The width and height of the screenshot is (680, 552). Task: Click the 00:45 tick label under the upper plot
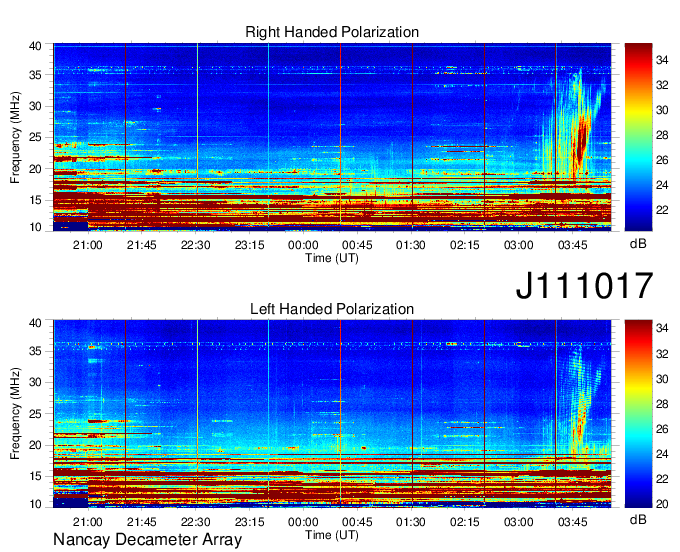(357, 245)
